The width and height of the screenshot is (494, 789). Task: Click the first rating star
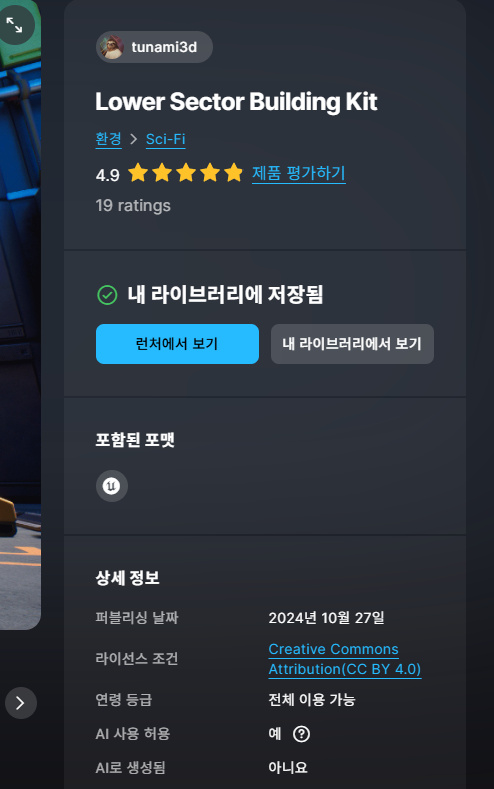[x=138, y=173]
